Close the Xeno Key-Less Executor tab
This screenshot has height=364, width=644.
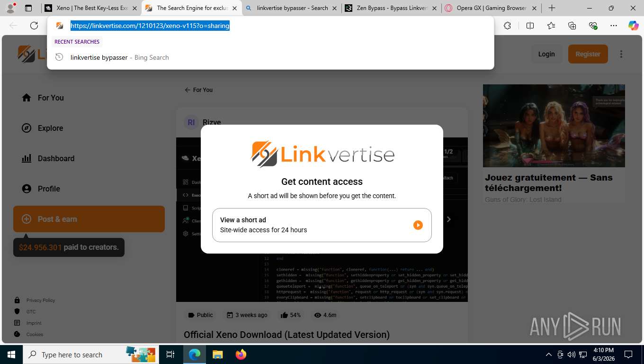pos(134,8)
